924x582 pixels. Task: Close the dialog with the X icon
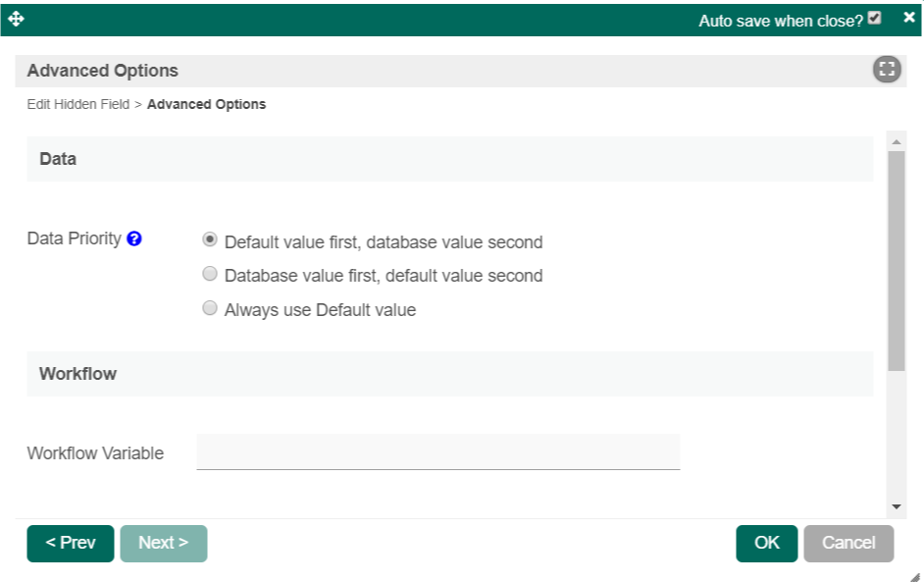(x=909, y=18)
